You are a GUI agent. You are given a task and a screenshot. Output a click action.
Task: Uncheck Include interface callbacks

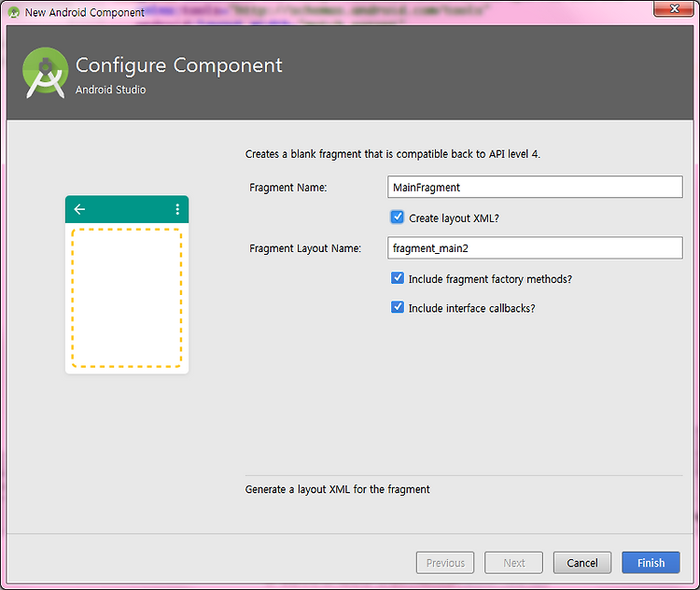tap(398, 307)
